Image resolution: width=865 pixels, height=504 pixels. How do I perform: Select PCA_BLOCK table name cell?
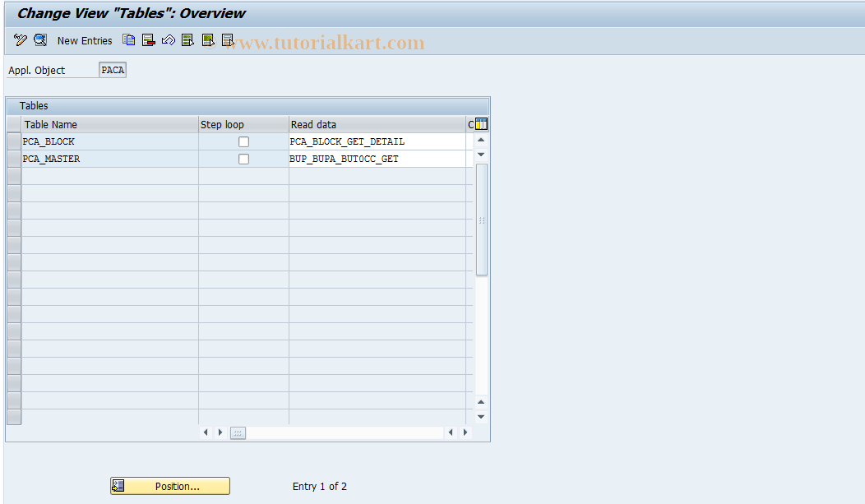coord(110,141)
